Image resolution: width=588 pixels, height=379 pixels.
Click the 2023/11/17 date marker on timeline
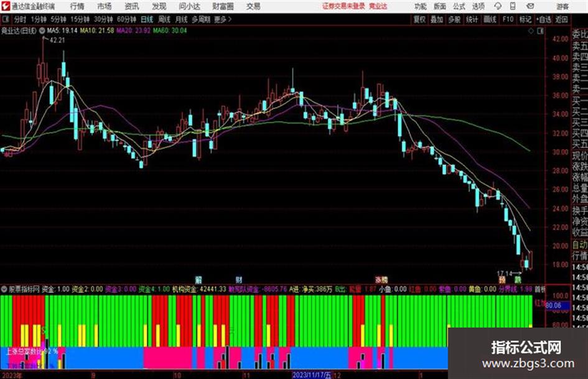pyautogui.click(x=312, y=375)
